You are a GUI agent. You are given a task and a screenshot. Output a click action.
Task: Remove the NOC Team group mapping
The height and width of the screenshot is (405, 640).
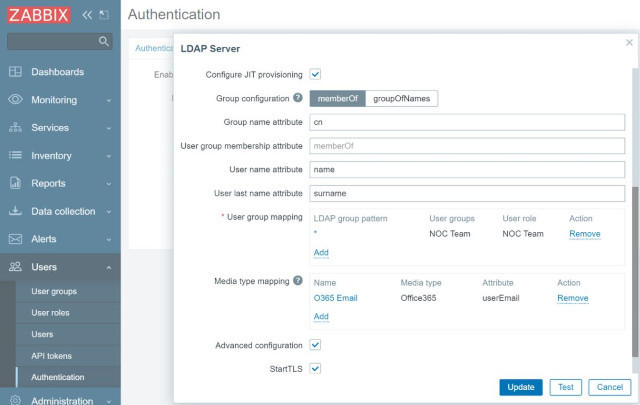coord(584,234)
